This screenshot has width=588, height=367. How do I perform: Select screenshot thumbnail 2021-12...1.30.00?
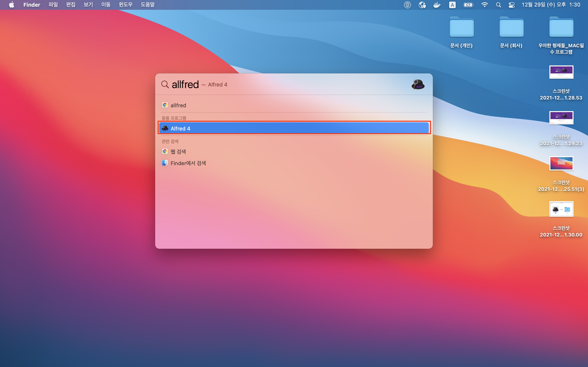click(561, 209)
